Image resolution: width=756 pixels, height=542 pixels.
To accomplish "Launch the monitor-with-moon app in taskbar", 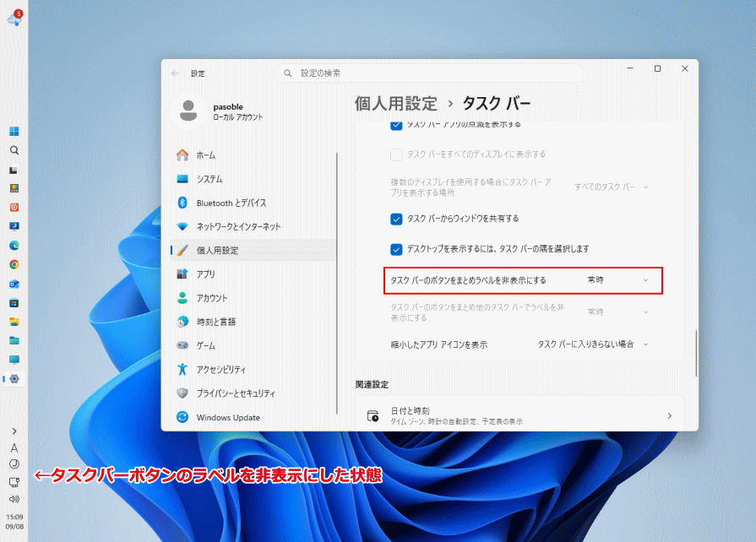I will [x=14, y=226].
